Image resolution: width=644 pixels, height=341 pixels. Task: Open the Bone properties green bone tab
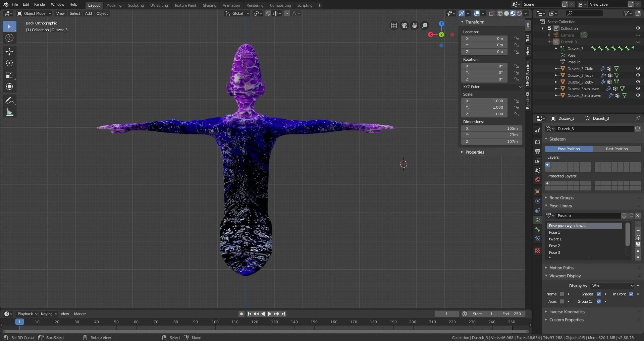point(538,229)
